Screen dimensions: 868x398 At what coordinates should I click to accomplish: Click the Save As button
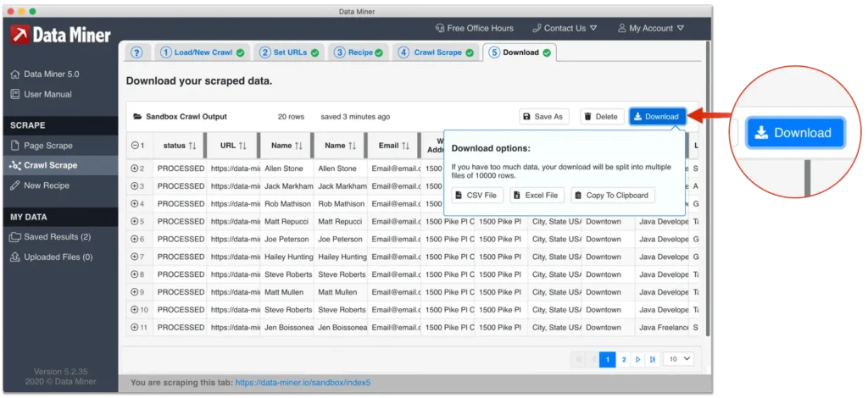pyautogui.click(x=543, y=117)
